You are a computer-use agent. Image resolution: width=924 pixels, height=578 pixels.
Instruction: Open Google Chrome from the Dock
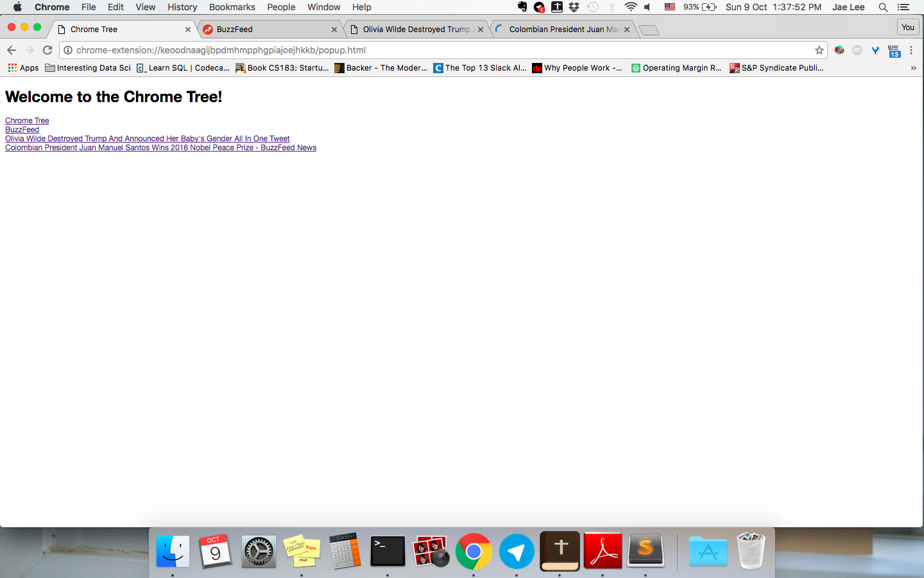tap(474, 551)
